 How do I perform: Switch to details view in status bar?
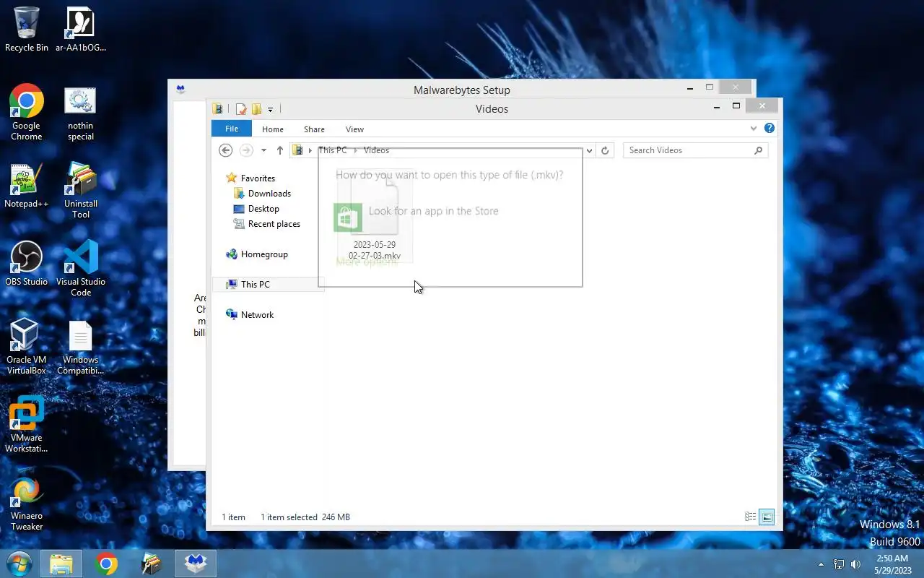[x=751, y=517]
